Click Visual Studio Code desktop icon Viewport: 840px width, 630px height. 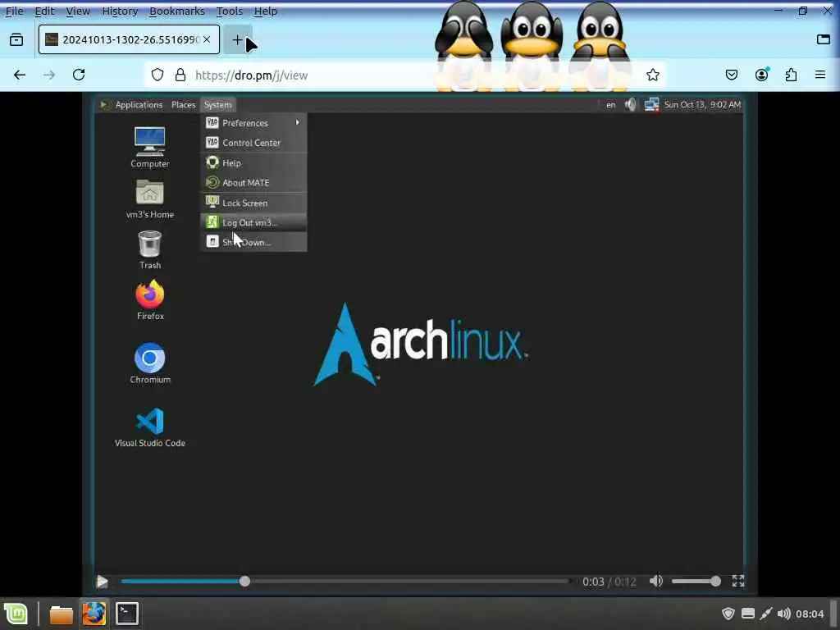coord(150,427)
